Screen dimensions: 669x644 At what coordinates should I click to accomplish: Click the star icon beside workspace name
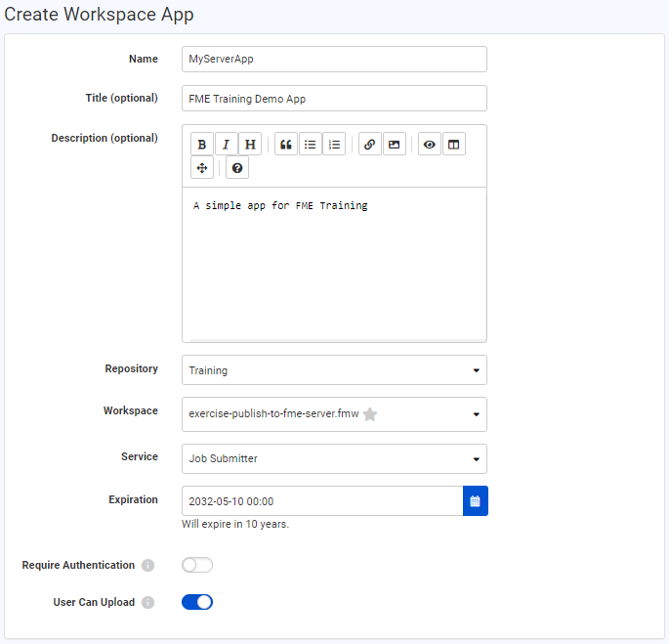tap(370, 413)
